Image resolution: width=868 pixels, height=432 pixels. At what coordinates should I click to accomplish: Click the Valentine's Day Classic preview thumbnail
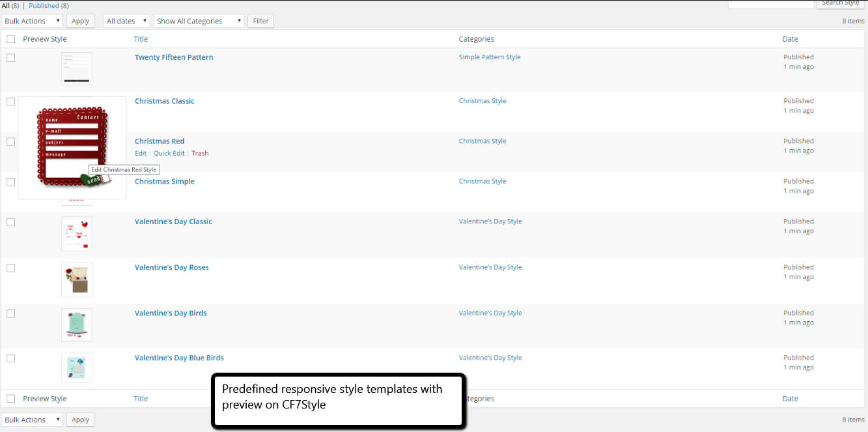(x=76, y=234)
